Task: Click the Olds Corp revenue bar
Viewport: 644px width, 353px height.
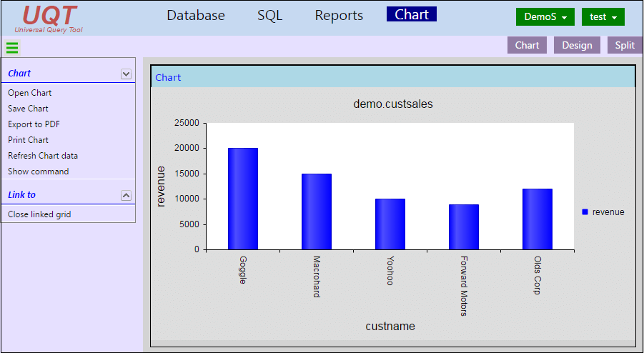Action: click(538, 219)
